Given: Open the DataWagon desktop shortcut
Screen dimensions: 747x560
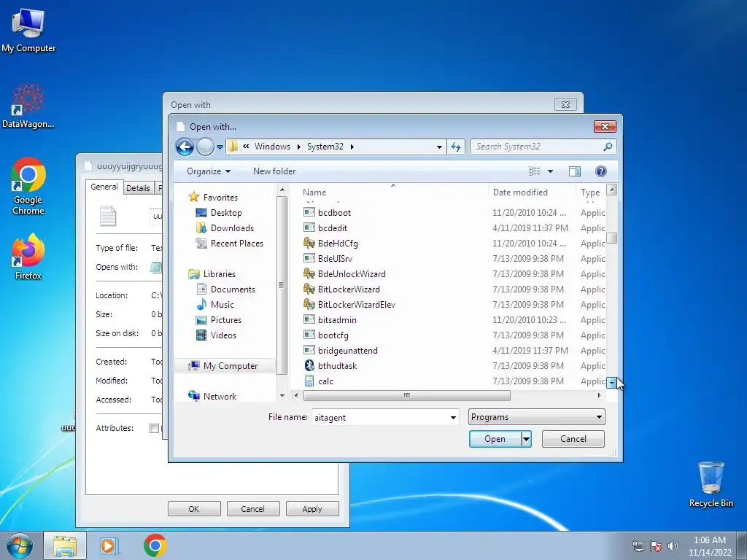Looking at the screenshot, I should [28, 106].
